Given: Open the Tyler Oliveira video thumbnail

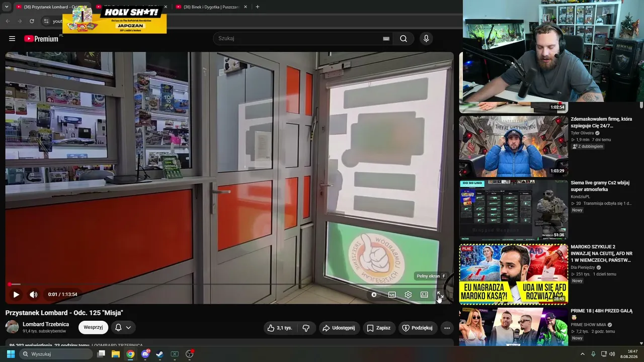Looking at the screenshot, I should pyautogui.click(x=514, y=146).
